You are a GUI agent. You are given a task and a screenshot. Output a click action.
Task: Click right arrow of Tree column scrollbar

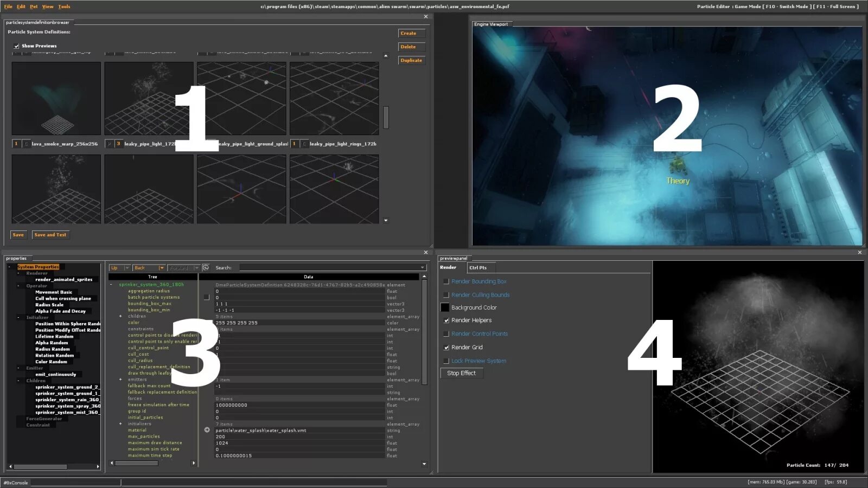click(x=194, y=463)
